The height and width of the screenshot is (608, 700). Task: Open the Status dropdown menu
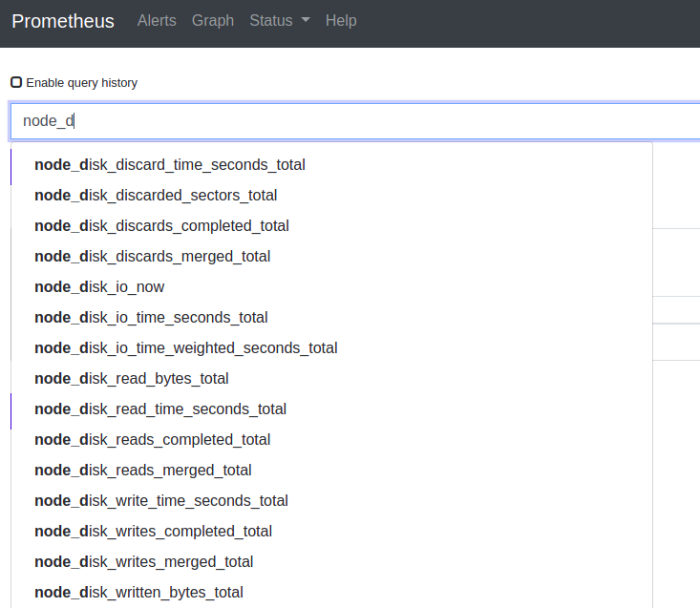click(x=279, y=21)
